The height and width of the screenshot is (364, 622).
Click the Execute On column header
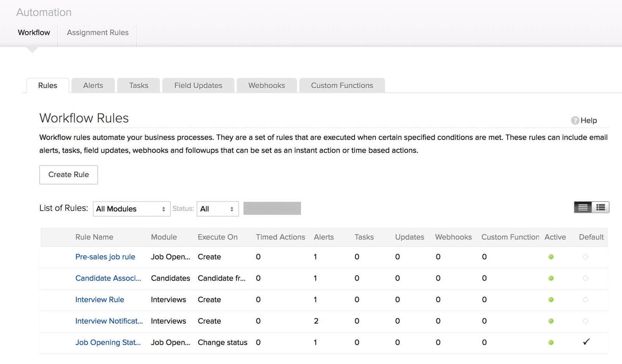217,237
